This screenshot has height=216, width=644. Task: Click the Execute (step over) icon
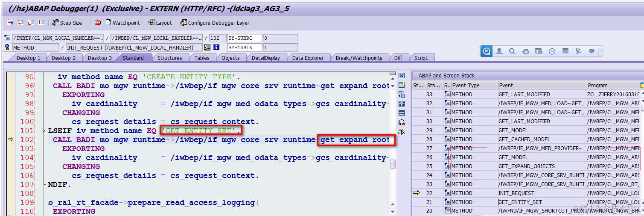coord(21,22)
